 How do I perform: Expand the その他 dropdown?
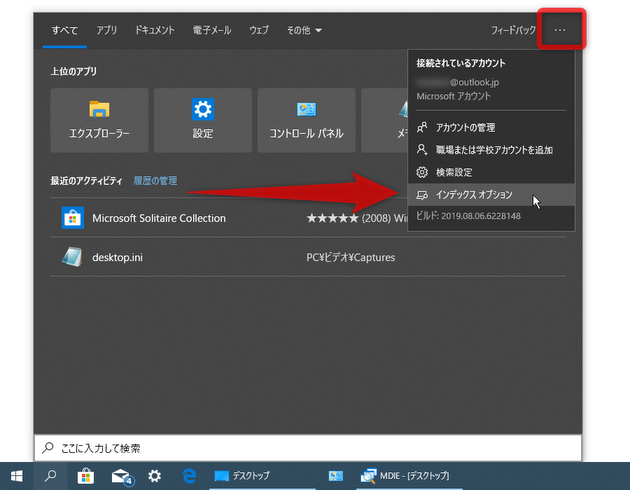(304, 31)
